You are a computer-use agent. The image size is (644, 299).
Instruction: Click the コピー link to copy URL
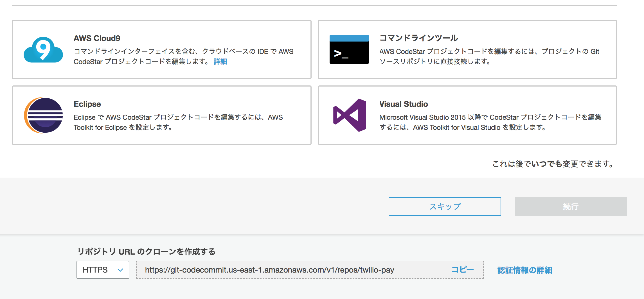tap(463, 269)
